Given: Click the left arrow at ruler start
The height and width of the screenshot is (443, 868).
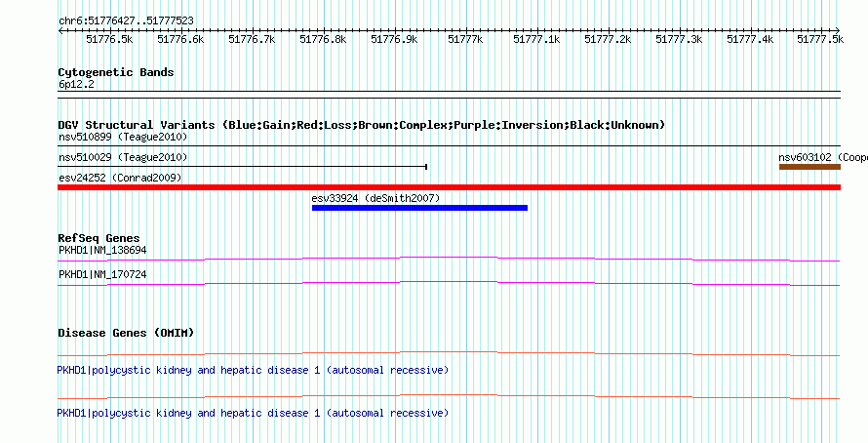Looking at the screenshot, I should click(x=60, y=30).
